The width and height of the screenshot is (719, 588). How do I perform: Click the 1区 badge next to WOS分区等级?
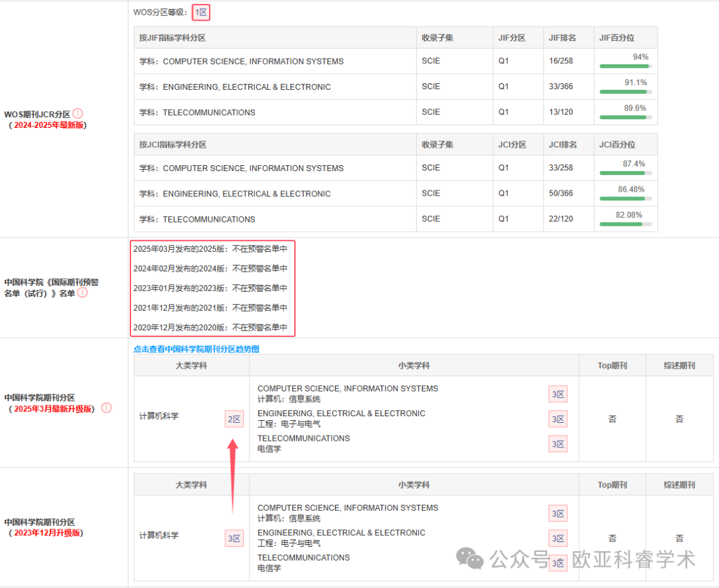point(201,13)
